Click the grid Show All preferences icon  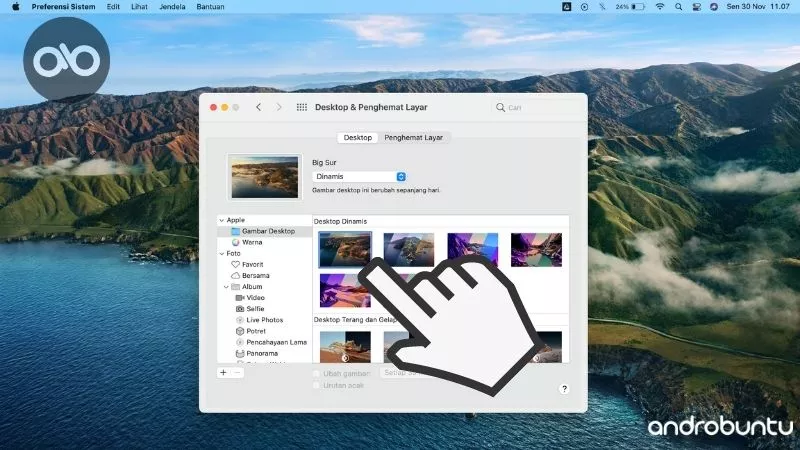pyautogui.click(x=302, y=107)
